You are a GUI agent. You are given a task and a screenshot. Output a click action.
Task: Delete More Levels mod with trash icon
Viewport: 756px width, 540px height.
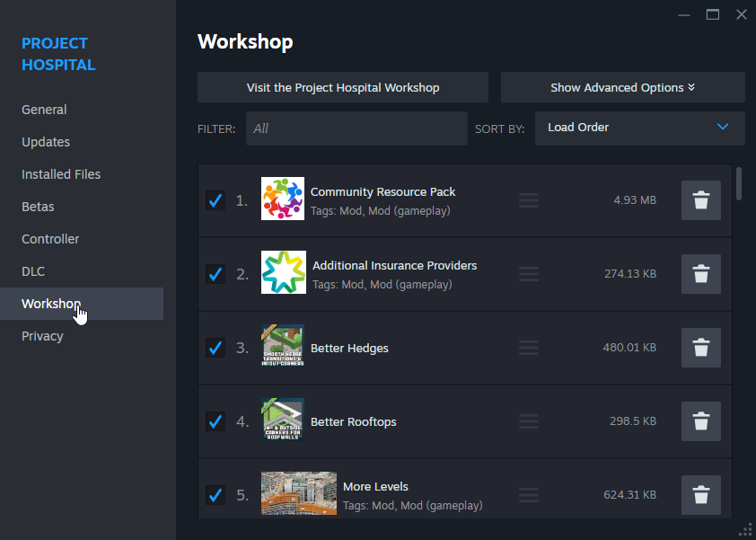tap(701, 495)
